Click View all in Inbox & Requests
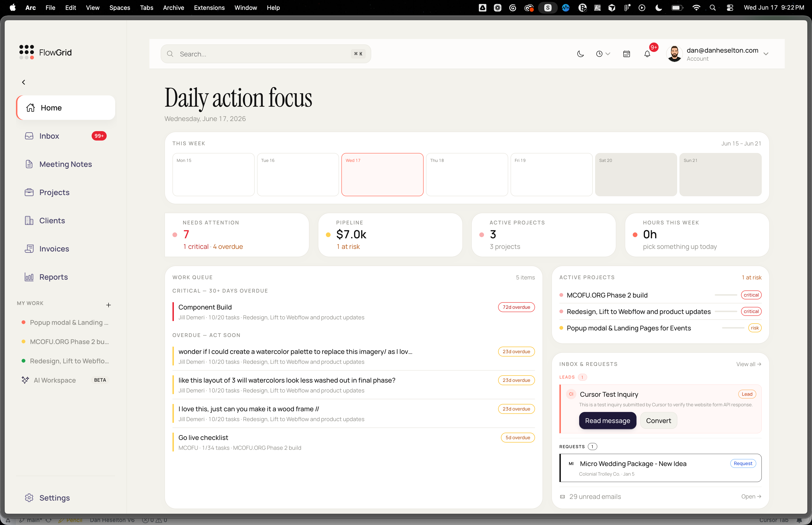Screen dimensions: 812x525 coord(749,364)
